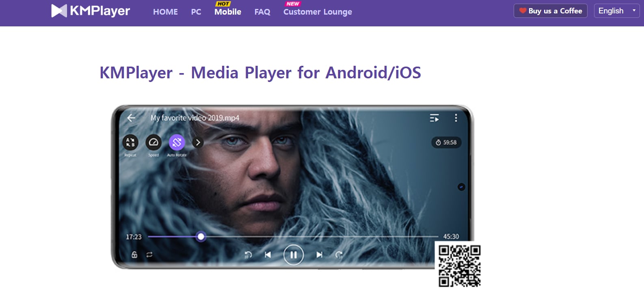Click the heading KMPlayer - Media Player for Android/iOS
Image resolution: width=644 pixels, height=300 pixels.
click(x=260, y=73)
